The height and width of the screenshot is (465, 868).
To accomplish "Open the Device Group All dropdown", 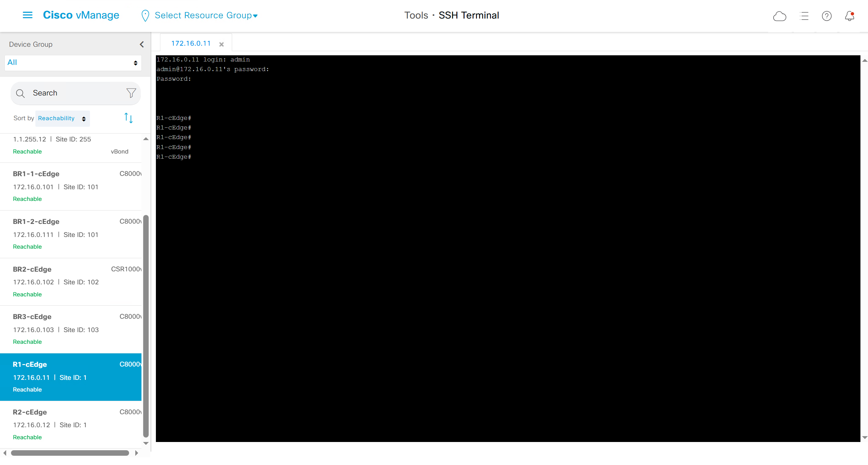I will (73, 63).
